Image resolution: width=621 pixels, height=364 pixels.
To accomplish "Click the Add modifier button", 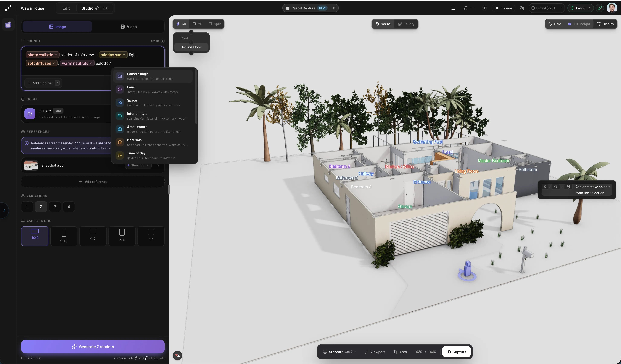I will click(x=43, y=83).
